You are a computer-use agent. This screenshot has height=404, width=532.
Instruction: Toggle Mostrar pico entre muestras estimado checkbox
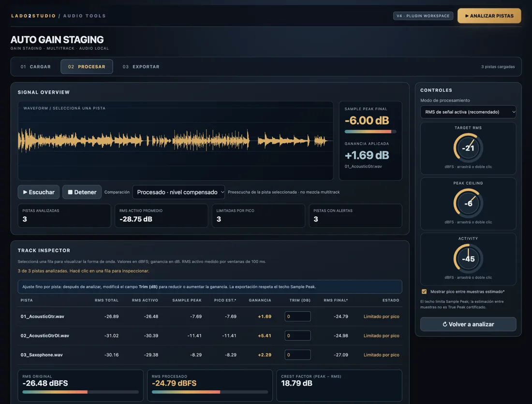coord(424,291)
